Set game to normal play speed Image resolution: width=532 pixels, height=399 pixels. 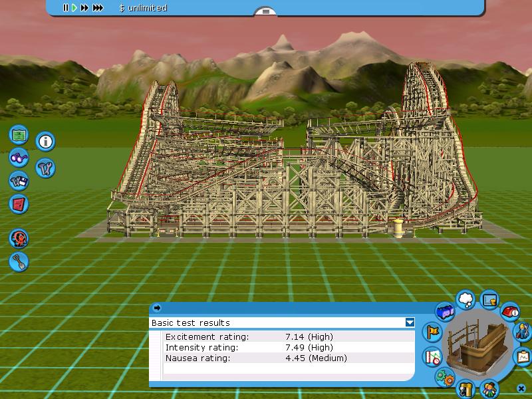(74, 8)
